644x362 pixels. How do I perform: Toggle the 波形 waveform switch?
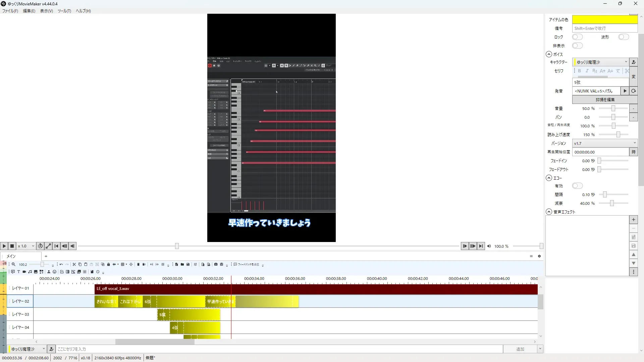coord(623,37)
